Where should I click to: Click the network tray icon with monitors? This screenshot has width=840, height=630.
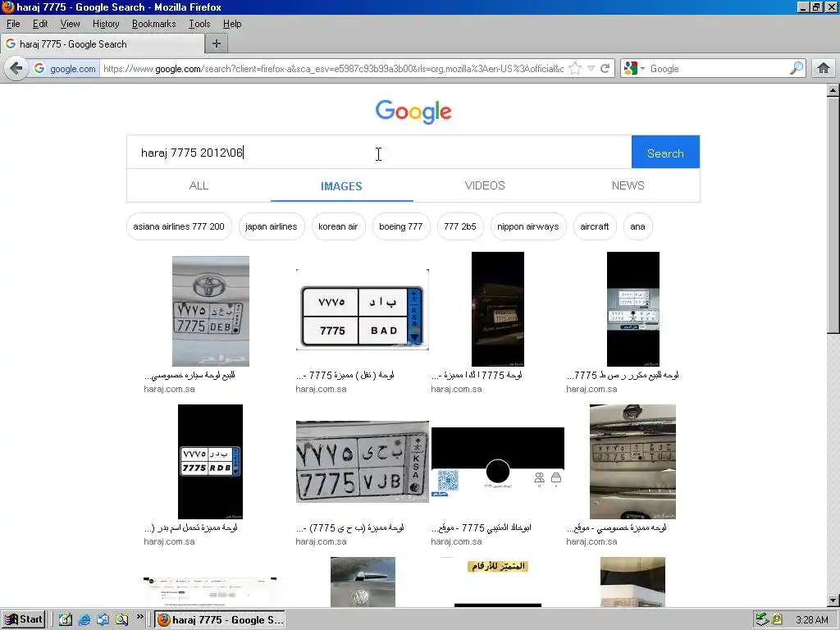tap(762, 619)
